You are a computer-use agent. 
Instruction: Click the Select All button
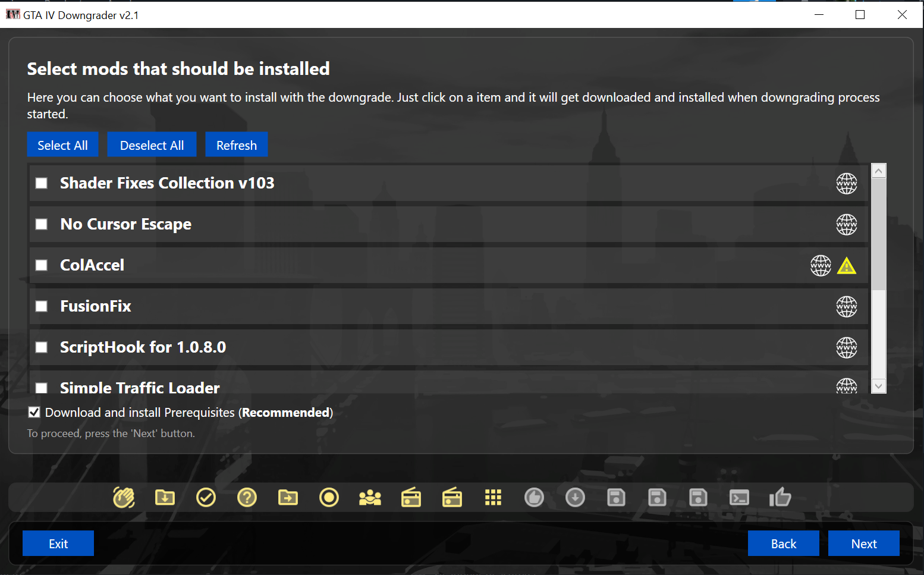[x=62, y=144]
